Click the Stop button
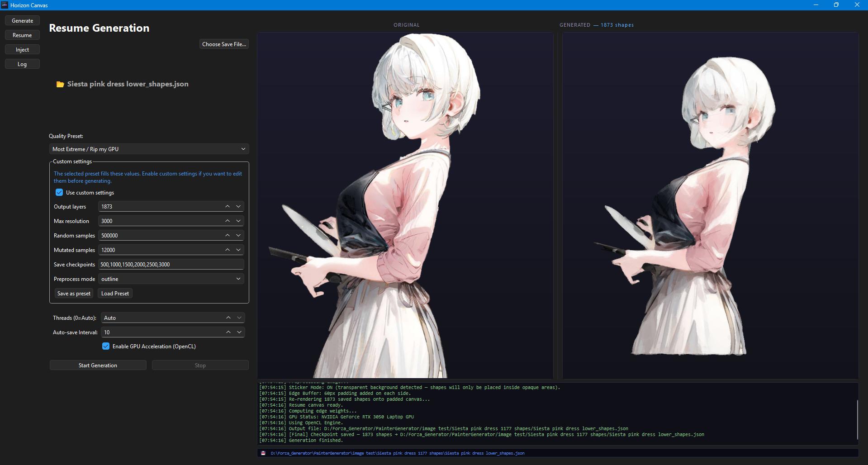868x465 pixels. pos(200,365)
